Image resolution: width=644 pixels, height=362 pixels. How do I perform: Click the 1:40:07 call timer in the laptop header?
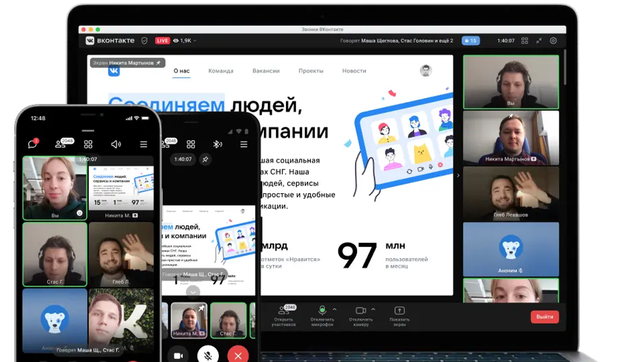tap(506, 41)
